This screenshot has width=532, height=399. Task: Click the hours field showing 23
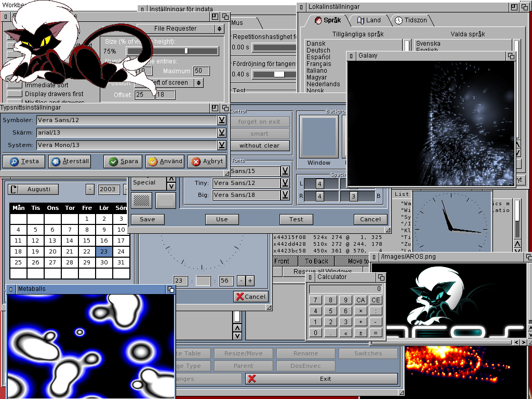tap(180, 281)
